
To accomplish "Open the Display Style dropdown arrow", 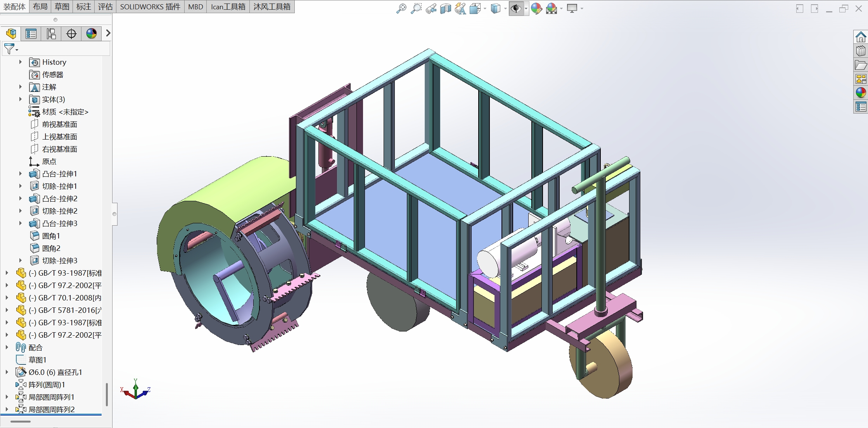I will (x=505, y=9).
